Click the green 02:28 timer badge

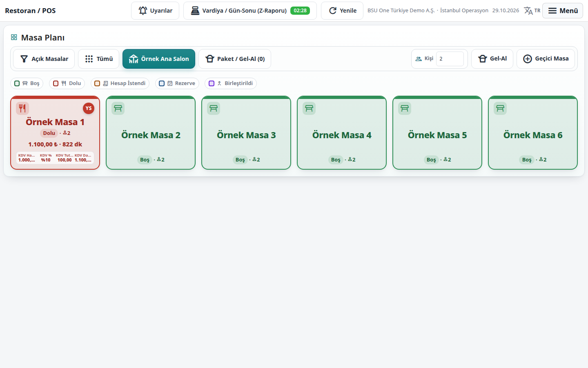(300, 11)
